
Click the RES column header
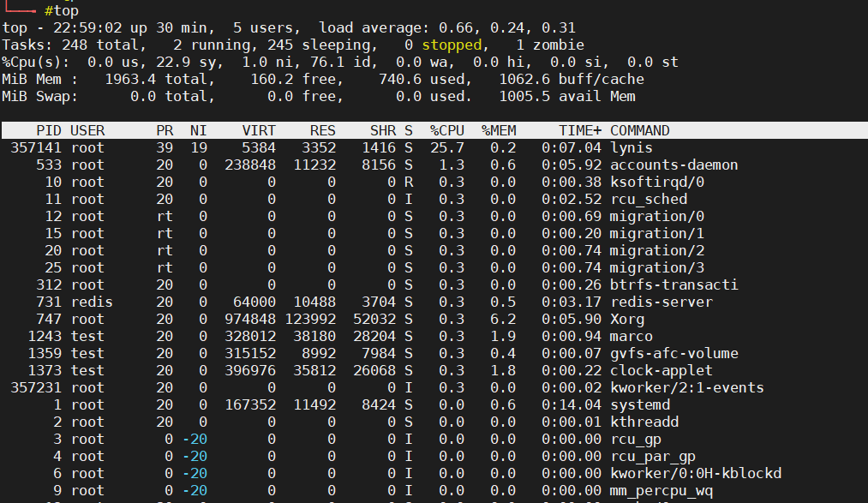323,130
